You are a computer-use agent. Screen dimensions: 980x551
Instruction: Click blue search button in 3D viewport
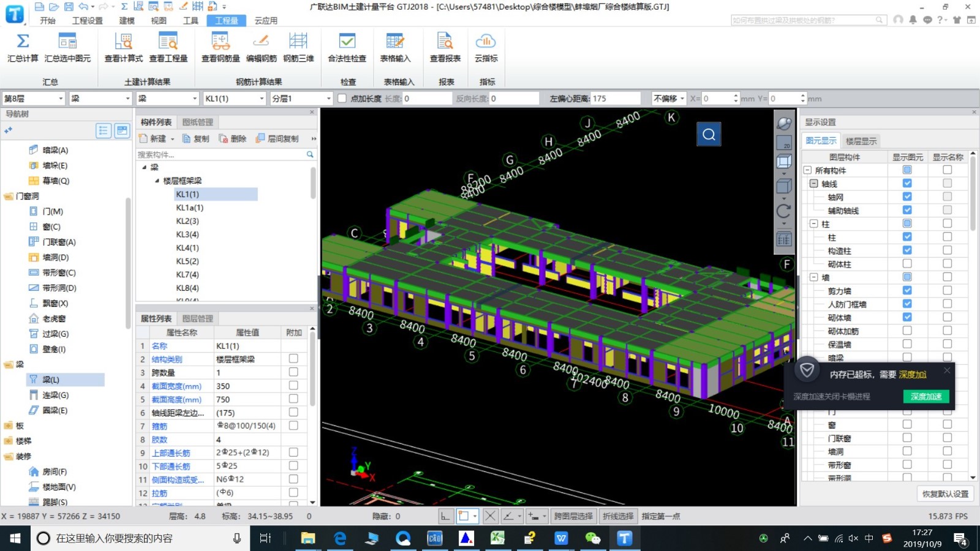tap(709, 134)
